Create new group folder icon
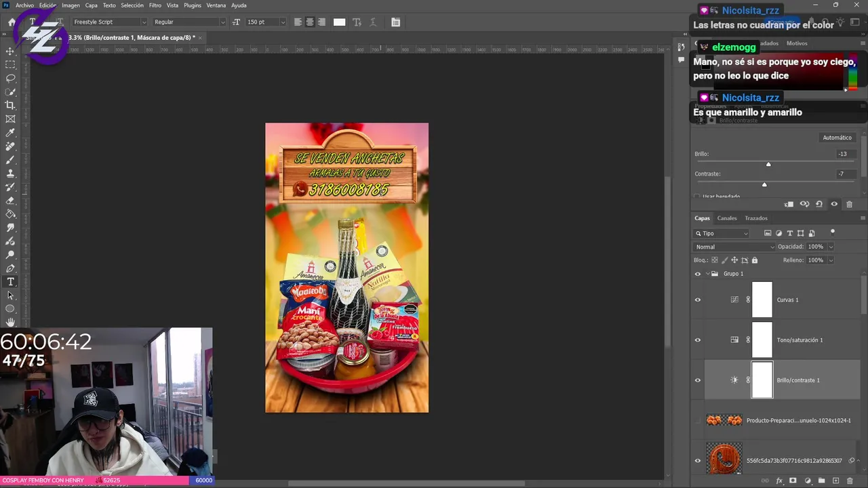868x488 pixels. (821, 481)
